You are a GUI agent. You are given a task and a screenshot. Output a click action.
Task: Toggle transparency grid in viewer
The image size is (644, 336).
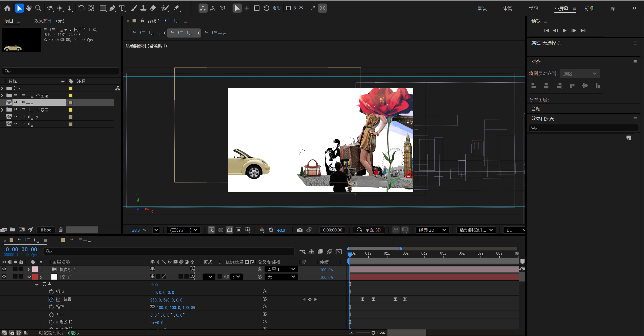pos(220,230)
